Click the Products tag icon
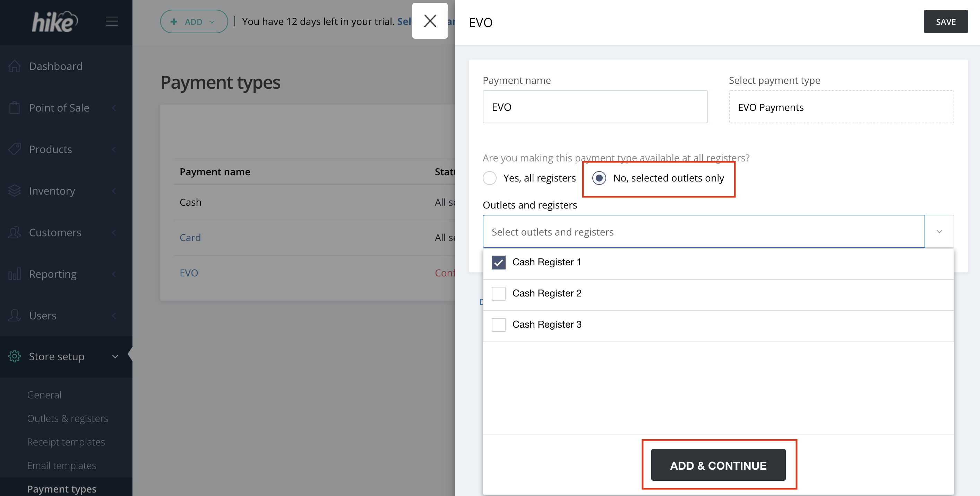Screen dimensions: 980x496 coord(15,149)
